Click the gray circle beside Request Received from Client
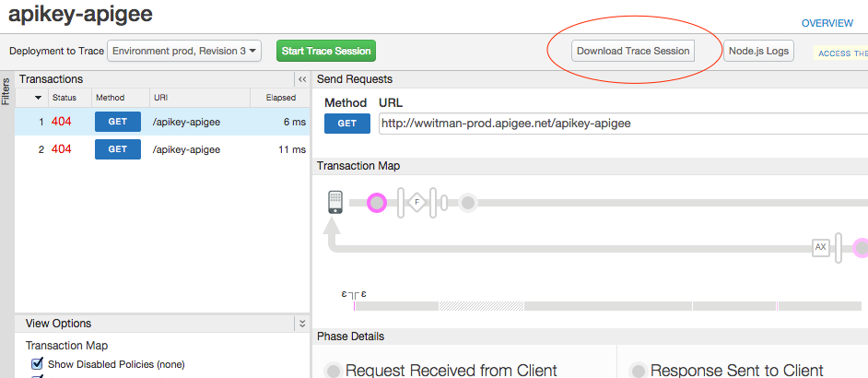Viewport: 868px width, 378px height. coord(332,371)
